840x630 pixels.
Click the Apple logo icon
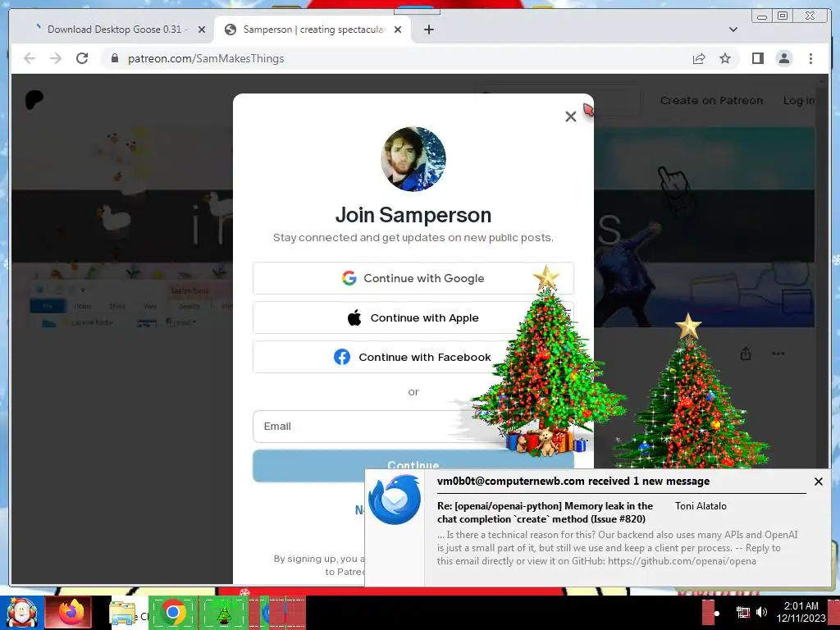(x=354, y=317)
